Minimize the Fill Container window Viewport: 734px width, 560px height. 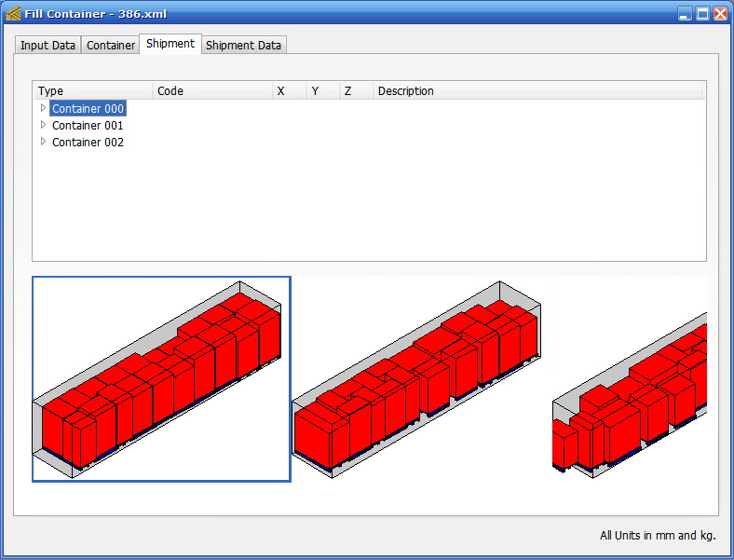(x=685, y=13)
